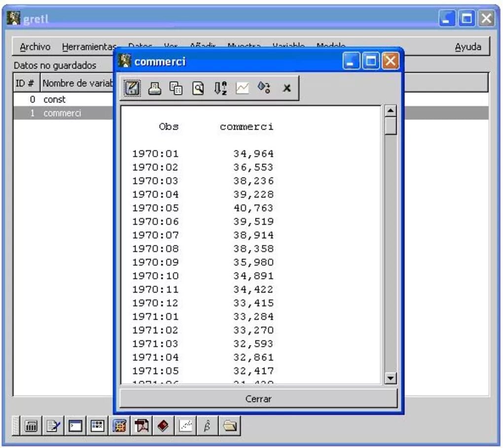The image size is (503, 448).
Task: Click the value 40,763
Action: tap(253, 208)
